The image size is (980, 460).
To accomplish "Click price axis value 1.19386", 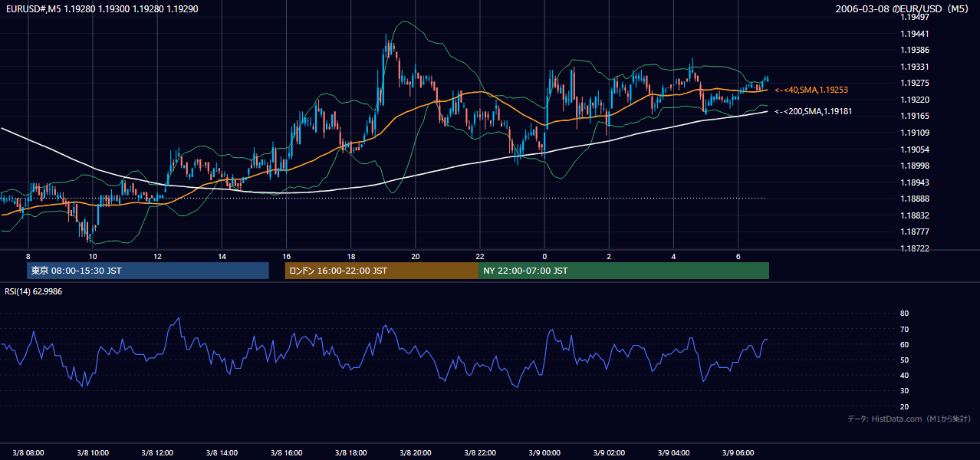I will (915, 51).
